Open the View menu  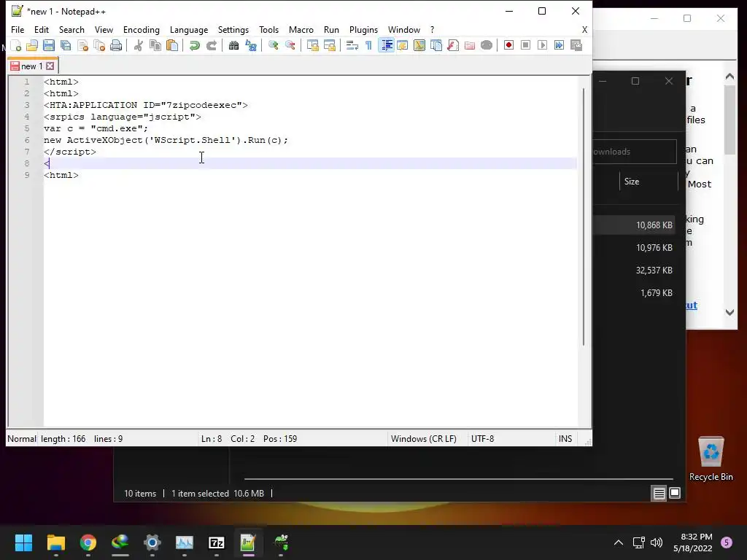pyautogui.click(x=104, y=29)
